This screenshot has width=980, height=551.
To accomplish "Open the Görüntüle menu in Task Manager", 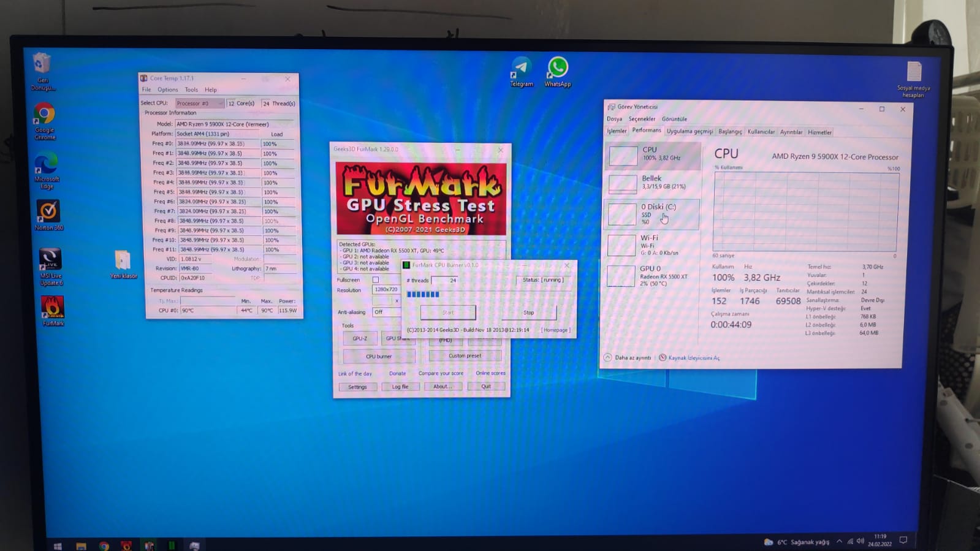I will [674, 119].
